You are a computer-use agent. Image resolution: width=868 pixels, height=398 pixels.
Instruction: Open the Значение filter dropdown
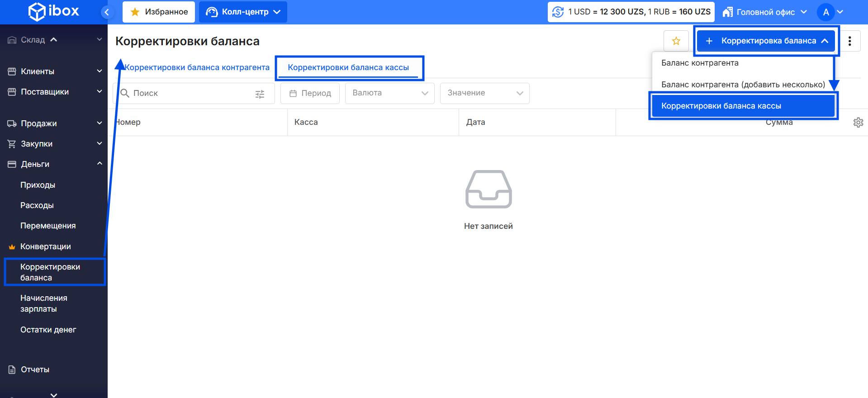pyautogui.click(x=484, y=93)
